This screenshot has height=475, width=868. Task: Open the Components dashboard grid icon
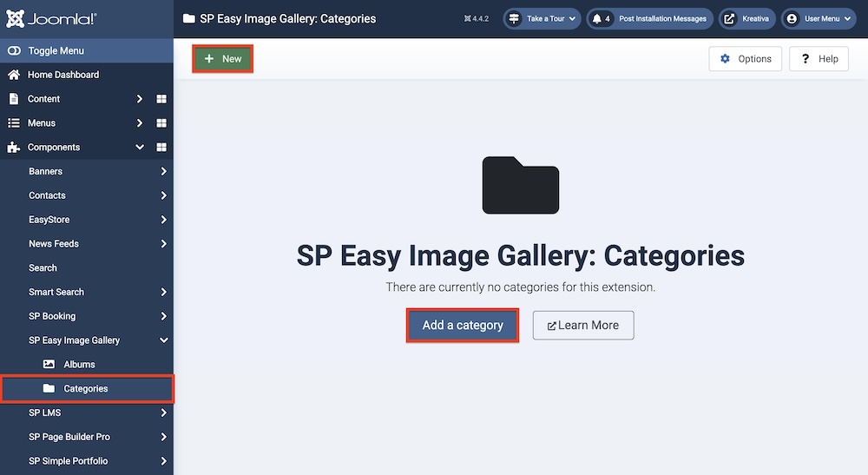[161, 148]
